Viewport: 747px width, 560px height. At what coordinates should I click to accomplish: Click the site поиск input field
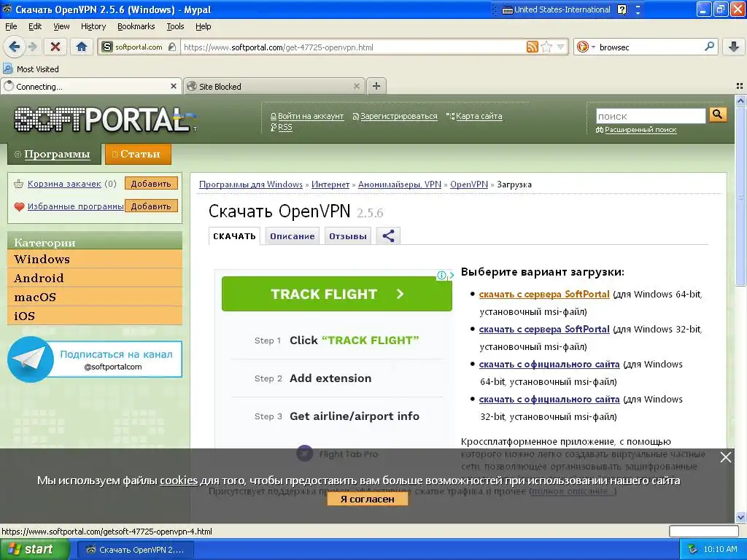click(650, 116)
